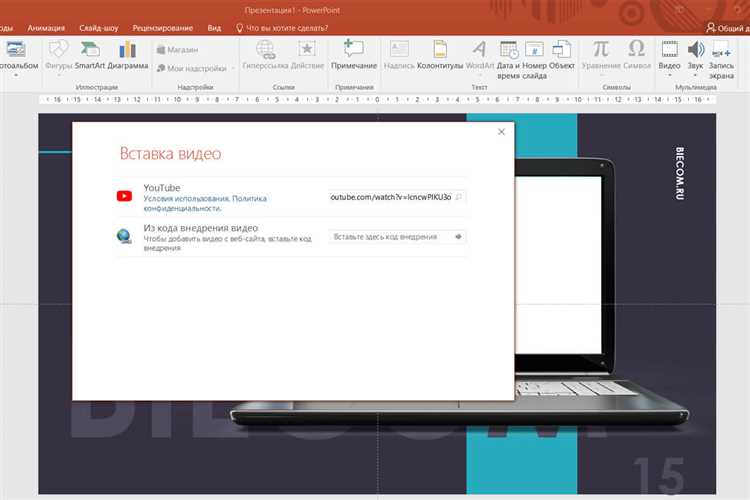Open the Store (Магазин) add-ins
The image size is (750, 500).
tap(177, 50)
